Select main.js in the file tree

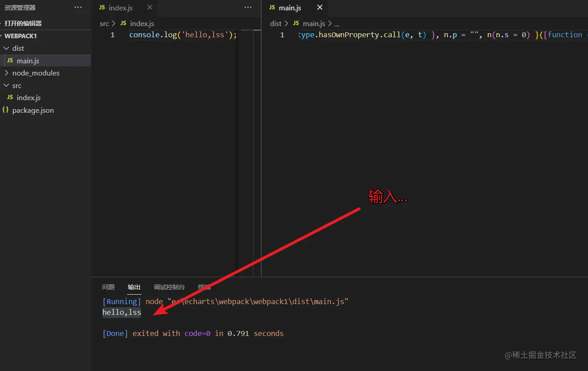pos(28,61)
